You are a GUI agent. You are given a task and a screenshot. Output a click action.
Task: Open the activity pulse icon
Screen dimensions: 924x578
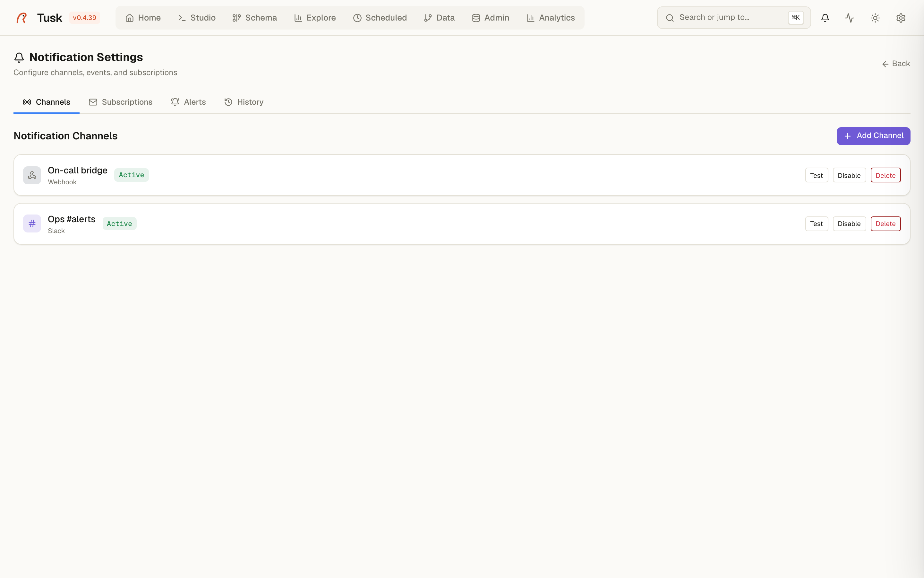click(x=850, y=18)
